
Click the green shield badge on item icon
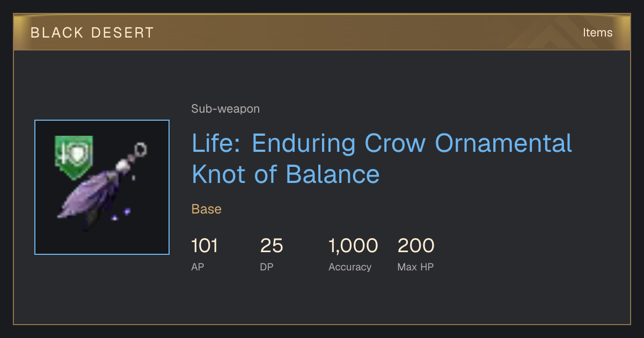[x=74, y=157]
